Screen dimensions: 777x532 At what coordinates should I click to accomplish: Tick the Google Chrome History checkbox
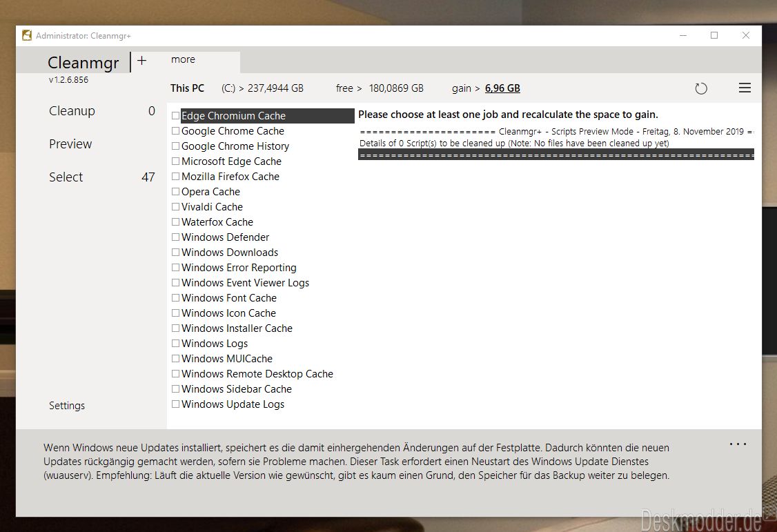click(x=175, y=146)
